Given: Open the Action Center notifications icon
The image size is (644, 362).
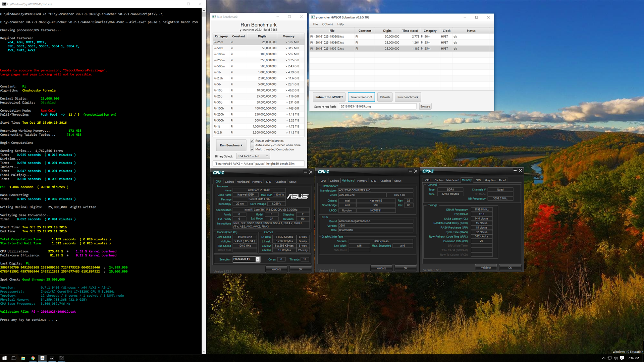Looking at the screenshot, I should (622, 358).
